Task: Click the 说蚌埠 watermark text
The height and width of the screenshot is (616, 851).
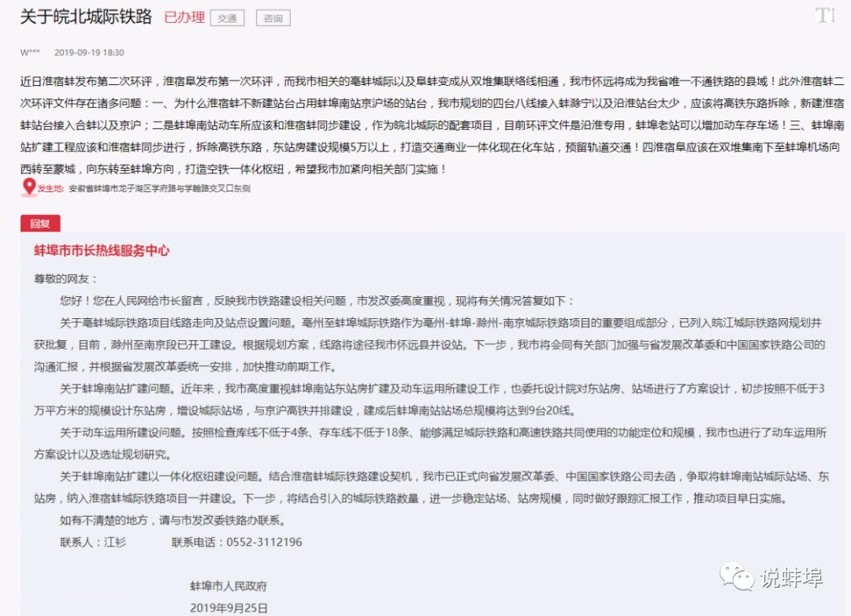Action: (x=791, y=577)
